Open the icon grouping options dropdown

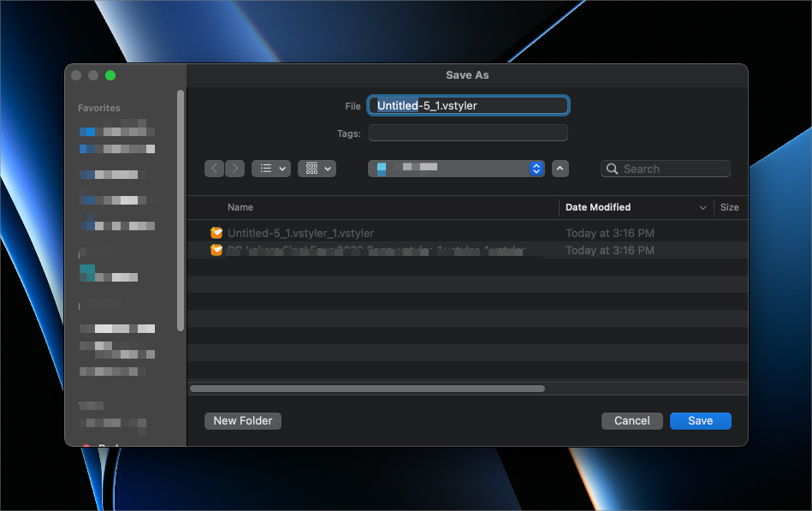317,169
